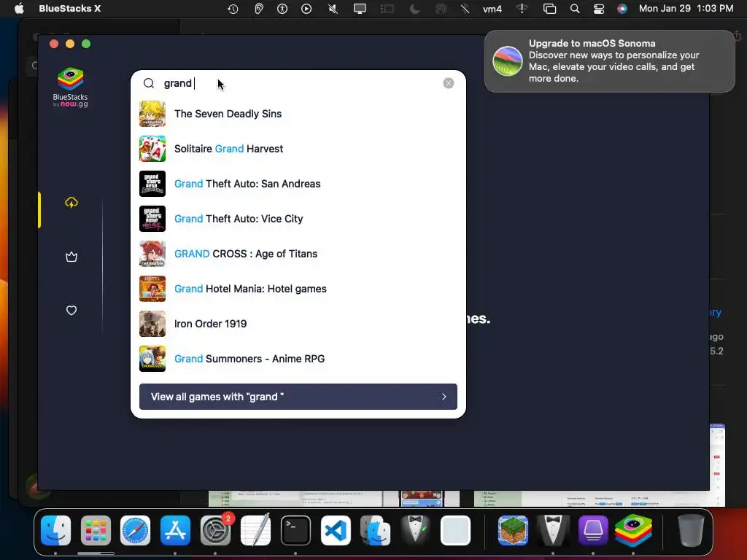Select Solitaire Grand Harvest game icon
The image size is (747, 560).
click(x=152, y=149)
